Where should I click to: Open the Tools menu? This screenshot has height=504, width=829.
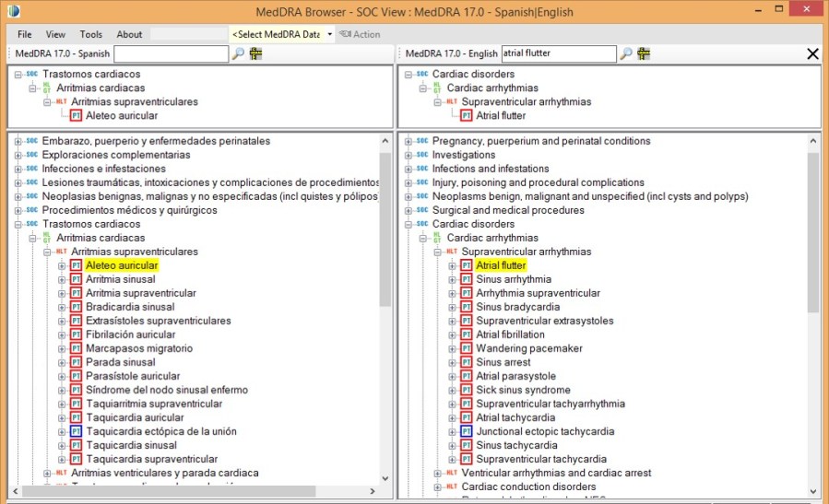[x=90, y=34]
